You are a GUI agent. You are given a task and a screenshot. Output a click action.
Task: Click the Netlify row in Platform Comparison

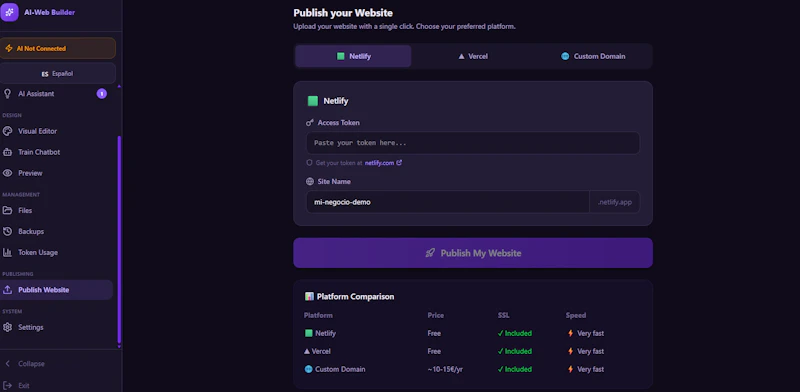pyautogui.click(x=473, y=333)
